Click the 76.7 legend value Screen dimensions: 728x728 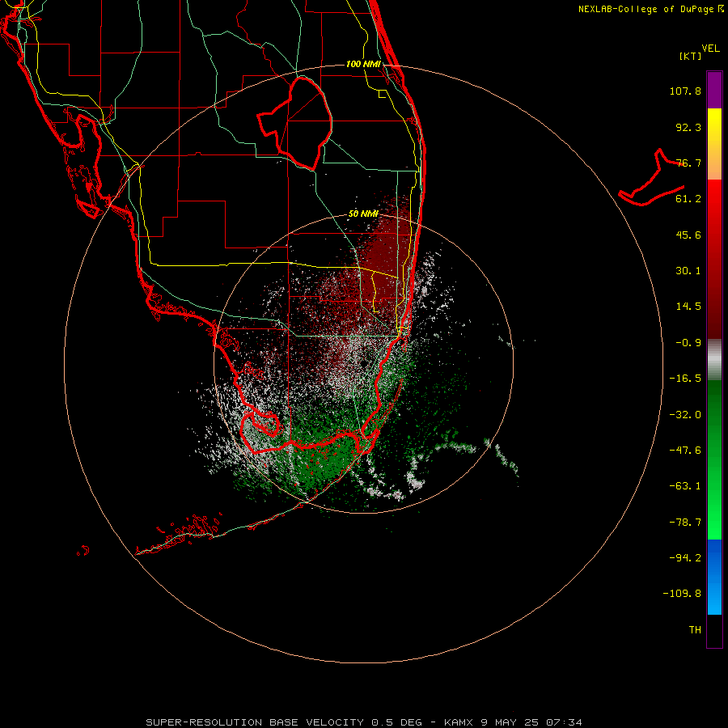[688, 163]
